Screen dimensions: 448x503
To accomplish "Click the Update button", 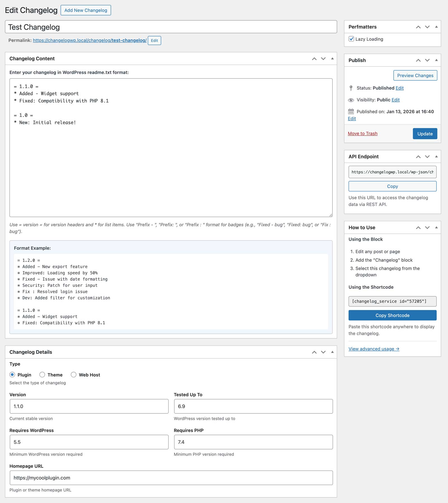I will (425, 134).
